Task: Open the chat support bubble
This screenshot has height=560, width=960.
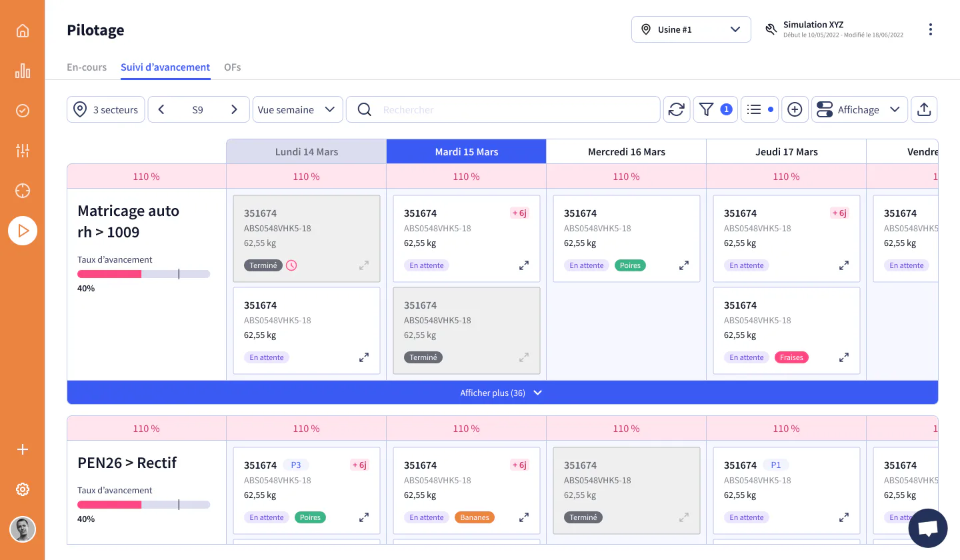Action: (x=928, y=528)
